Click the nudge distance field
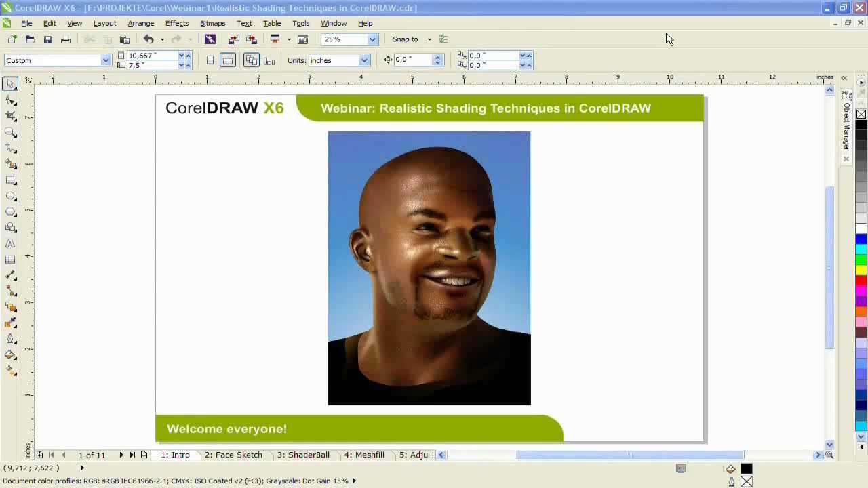This screenshot has height=488, width=868. click(x=414, y=60)
